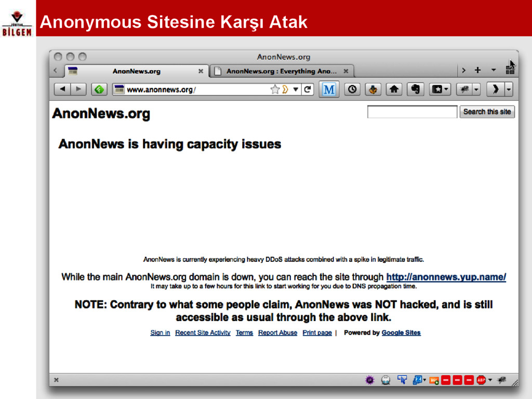Click the turtle icon in the status bar

(x=501, y=380)
